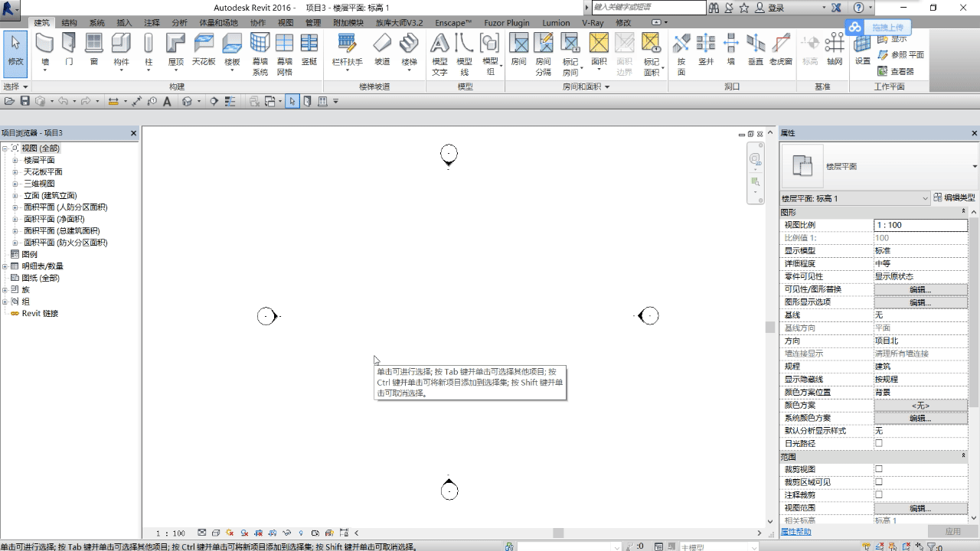980x551 pixels.
Task: Click the 编辑类型 button
Action: [954, 197]
